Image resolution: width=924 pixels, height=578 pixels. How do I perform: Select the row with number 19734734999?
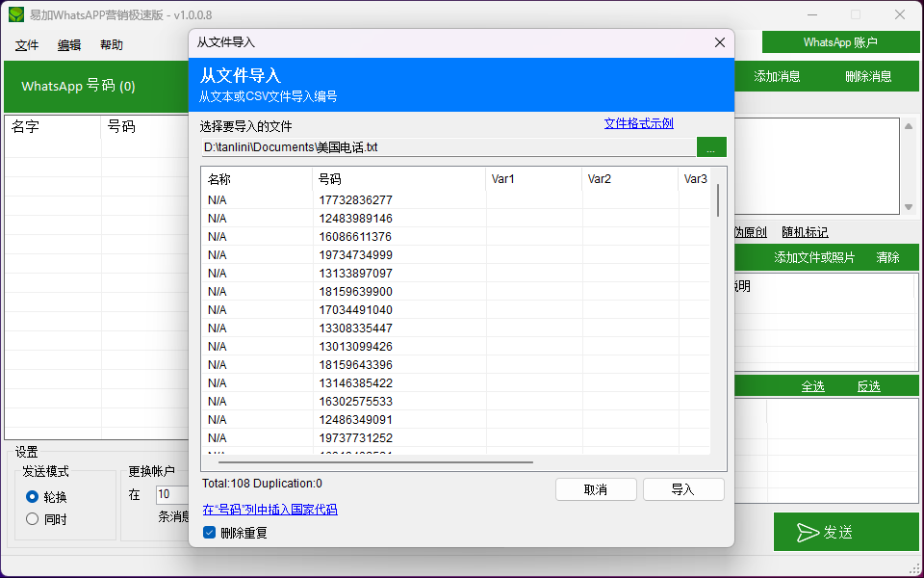pos(456,254)
